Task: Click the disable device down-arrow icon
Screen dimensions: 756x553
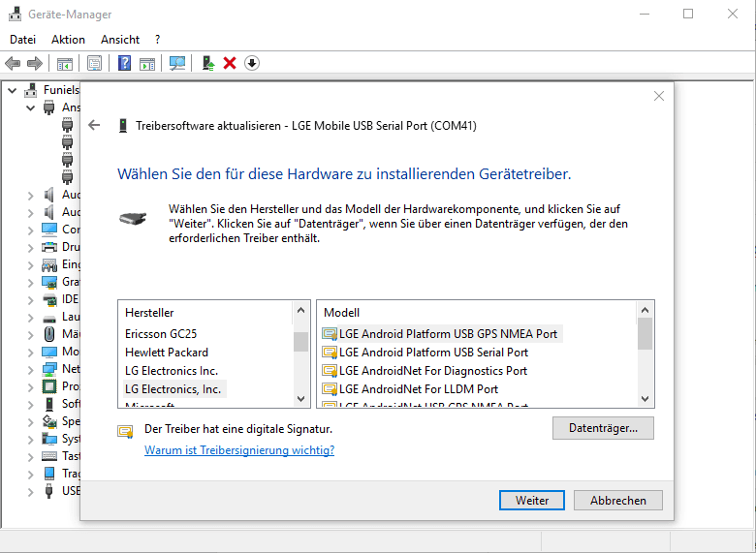Action: tap(252, 63)
